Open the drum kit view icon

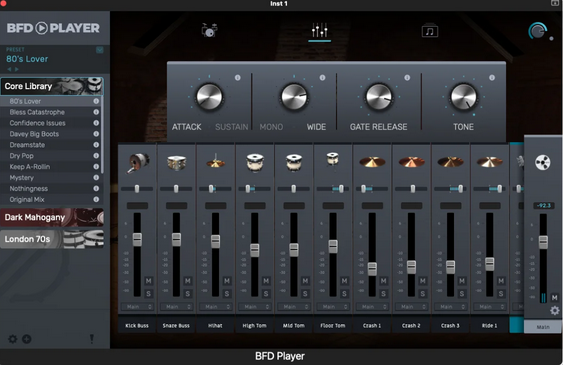pos(209,30)
